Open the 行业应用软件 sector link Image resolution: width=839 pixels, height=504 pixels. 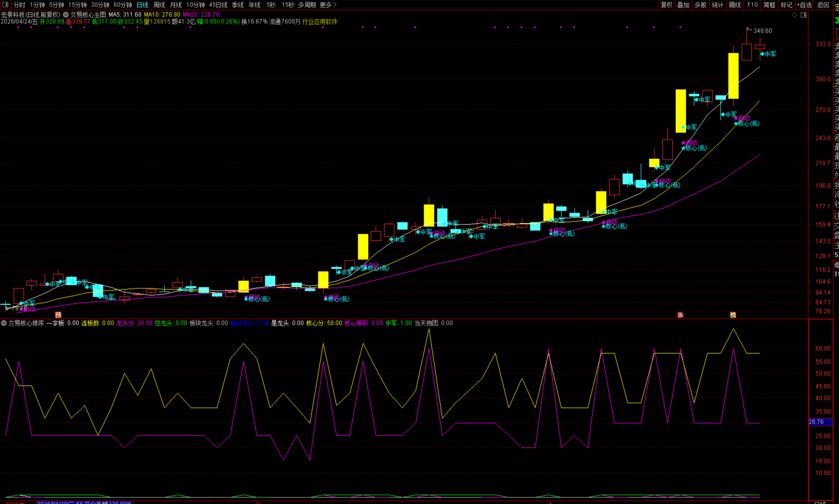(320, 22)
